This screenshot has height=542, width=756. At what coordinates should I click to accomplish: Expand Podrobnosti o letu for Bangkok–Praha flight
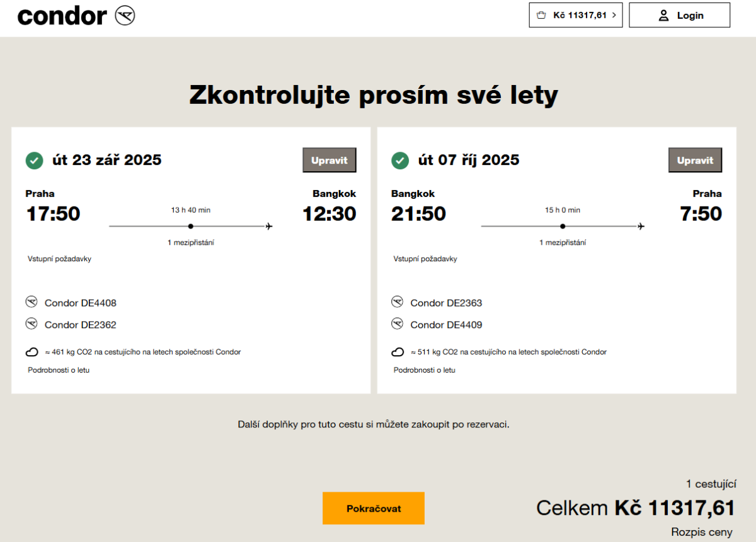425,370
